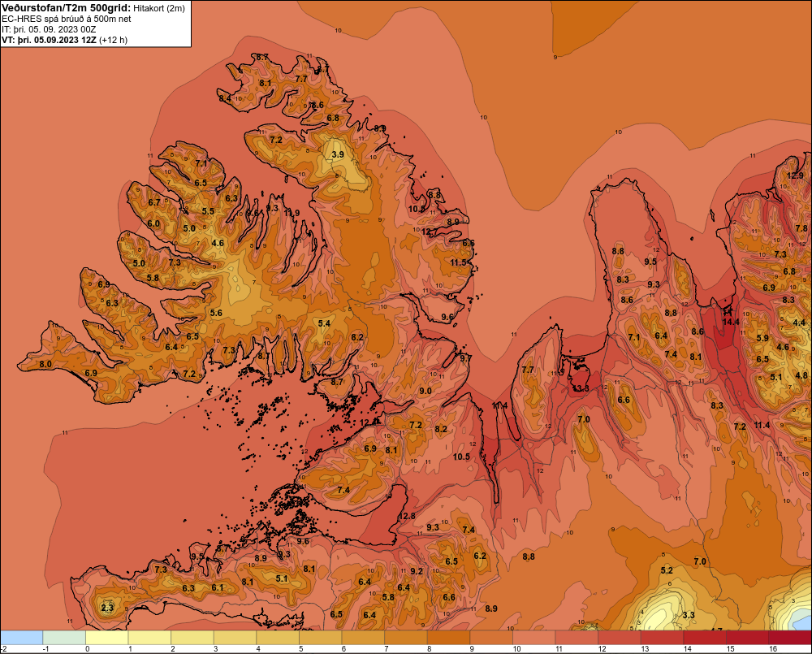Click the 9.0 temperature label

click(425, 391)
